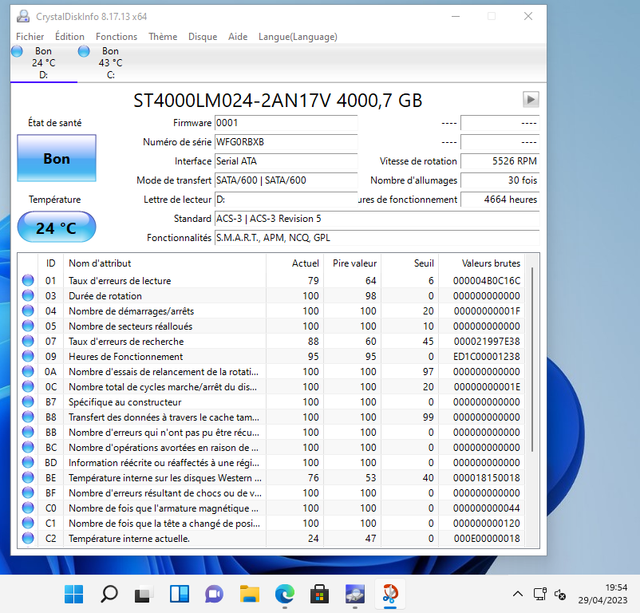Open Task View on the taskbar
The width and height of the screenshot is (640, 613).
[x=144, y=594]
